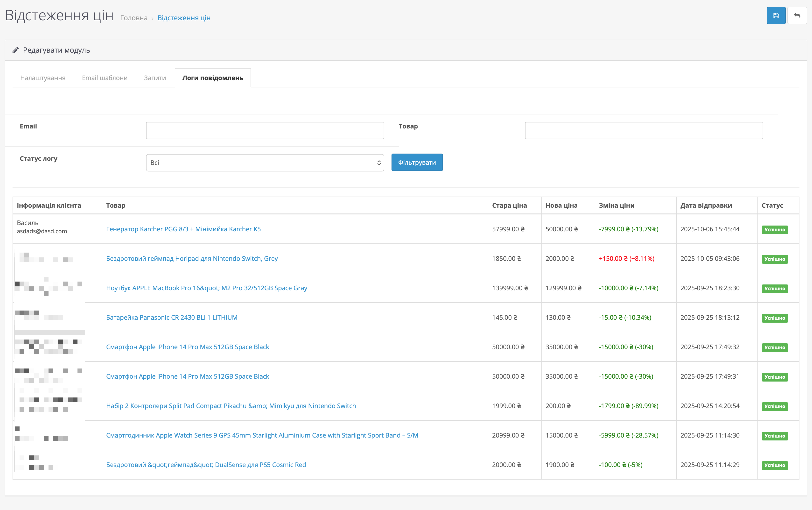The width and height of the screenshot is (812, 510).
Task: Focus the Email filter input field
Action: coord(265,130)
